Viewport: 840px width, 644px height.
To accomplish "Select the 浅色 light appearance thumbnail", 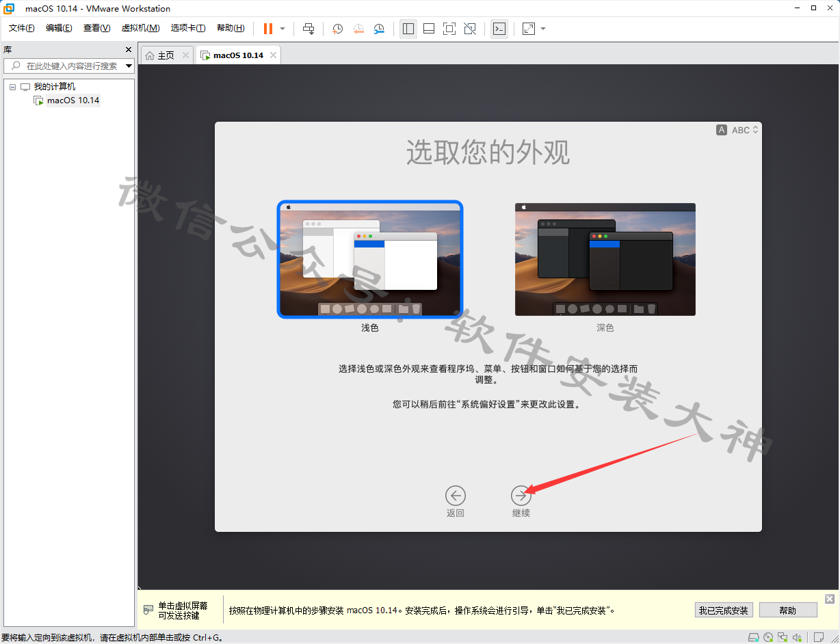I will click(x=370, y=259).
